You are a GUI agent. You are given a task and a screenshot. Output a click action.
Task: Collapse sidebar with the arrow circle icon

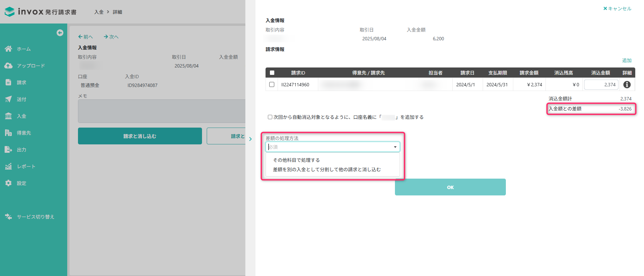(60, 33)
